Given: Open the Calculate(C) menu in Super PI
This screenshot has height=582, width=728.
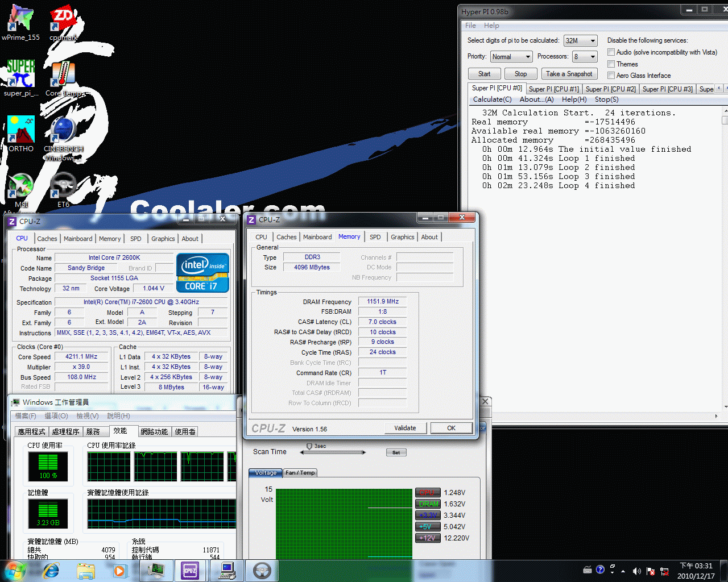Looking at the screenshot, I should click(x=493, y=99).
